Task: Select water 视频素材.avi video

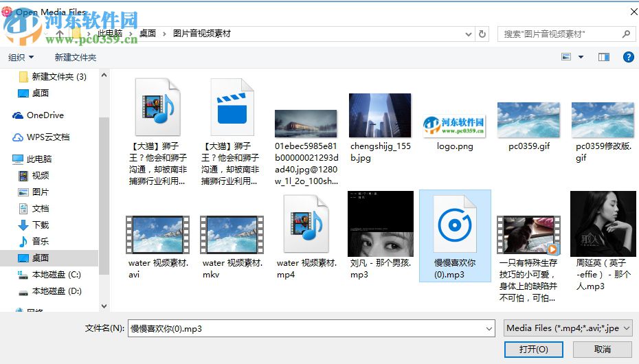Action: pyautogui.click(x=158, y=235)
